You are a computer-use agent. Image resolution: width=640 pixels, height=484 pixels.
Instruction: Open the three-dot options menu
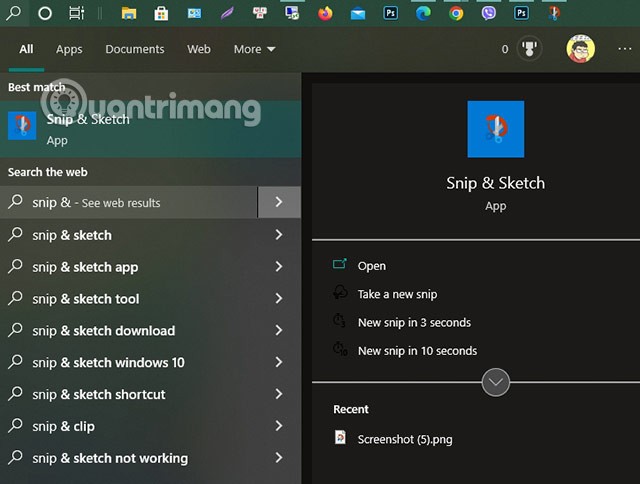pos(624,49)
